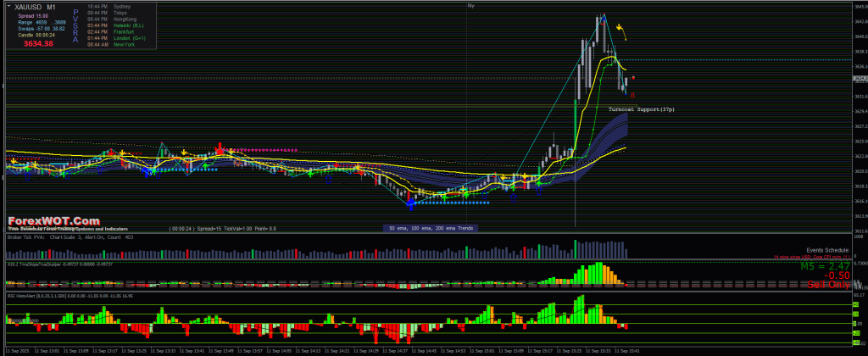Viewport: 868px width, 356px height.
Task: Click the Events Schedule text
Action: (x=829, y=252)
